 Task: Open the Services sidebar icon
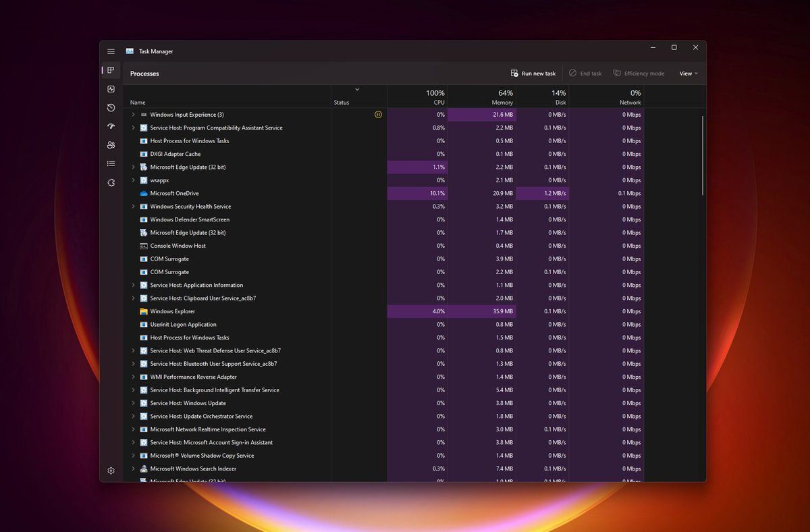pyautogui.click(x=111, y=182)
